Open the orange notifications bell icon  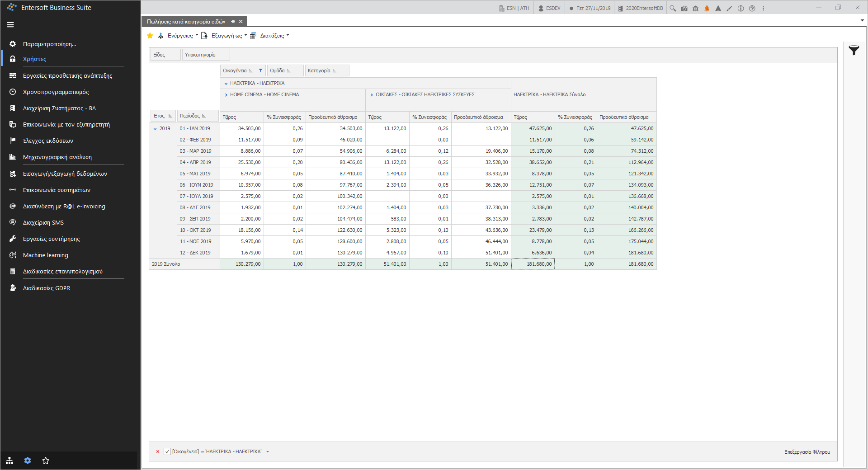pos(707,8)
